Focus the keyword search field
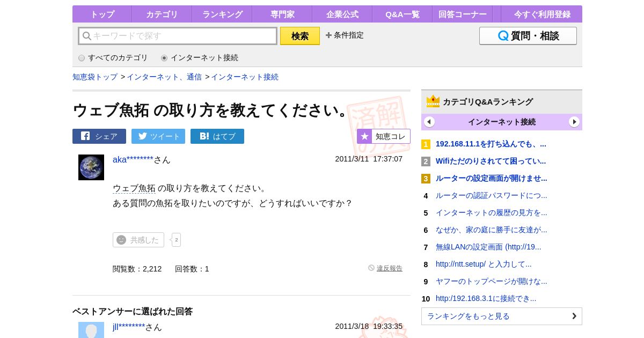644x338 pixels. coord(178,36)
